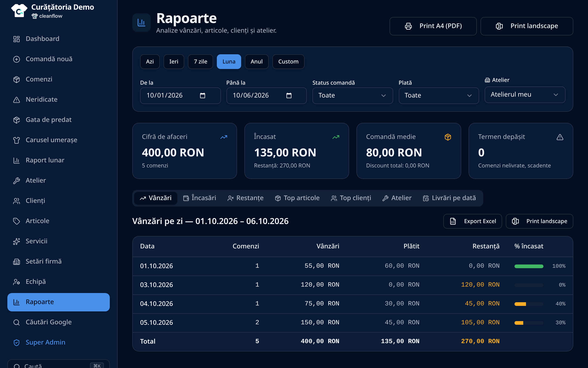Switch to the Încasări tab
This screenshot has width=588, height=368.
click(200, 198)
